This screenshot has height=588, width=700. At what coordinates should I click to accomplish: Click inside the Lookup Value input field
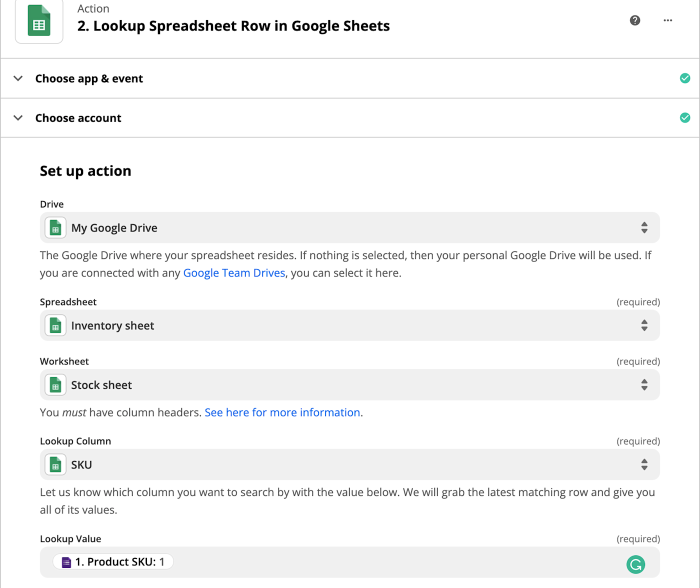[x=350, y=562]
